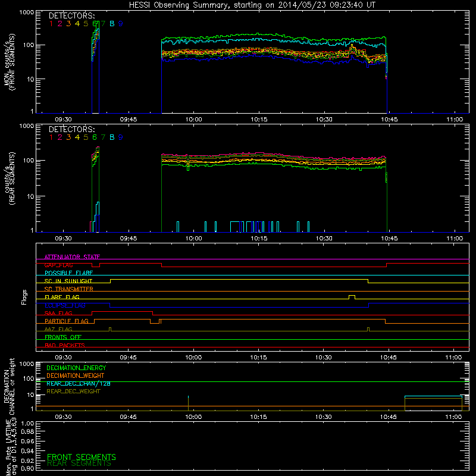Select olive detector 5 in front segments legend
This screenshot has height=476, width=476.
click(86, 24)
